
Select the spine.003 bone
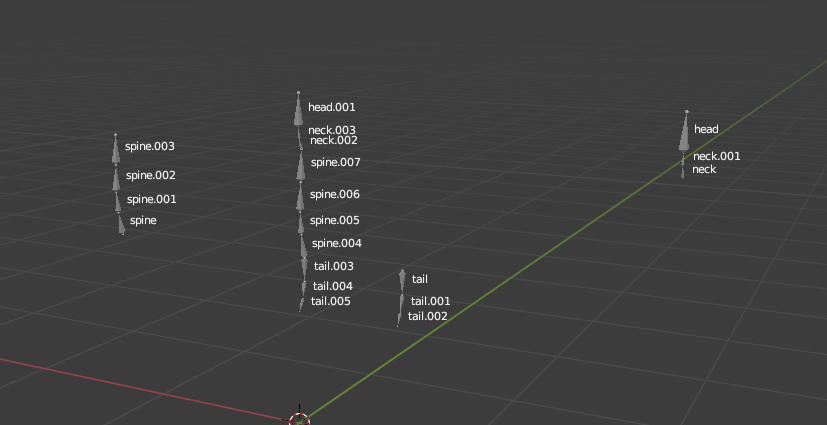pos(116,149)
